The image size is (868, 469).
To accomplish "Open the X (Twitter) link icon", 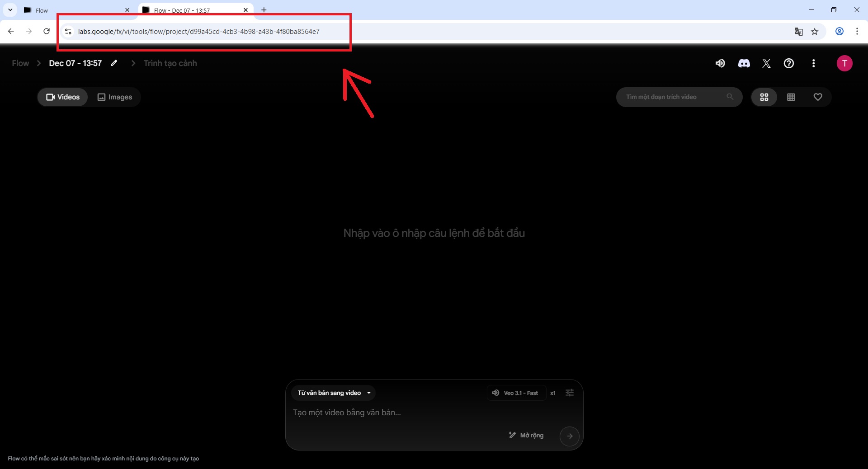I will 766,63.
